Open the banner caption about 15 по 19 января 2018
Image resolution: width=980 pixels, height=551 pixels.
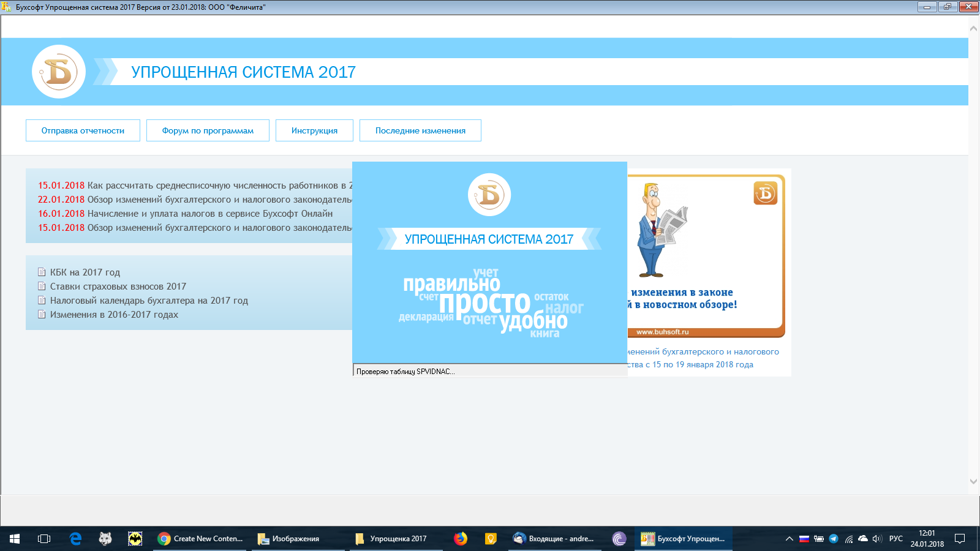[x=703, y=358]
